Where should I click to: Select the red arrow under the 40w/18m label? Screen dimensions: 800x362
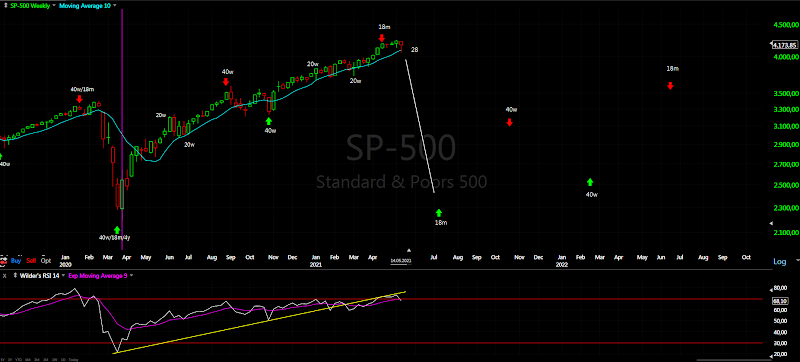point(79,98)
